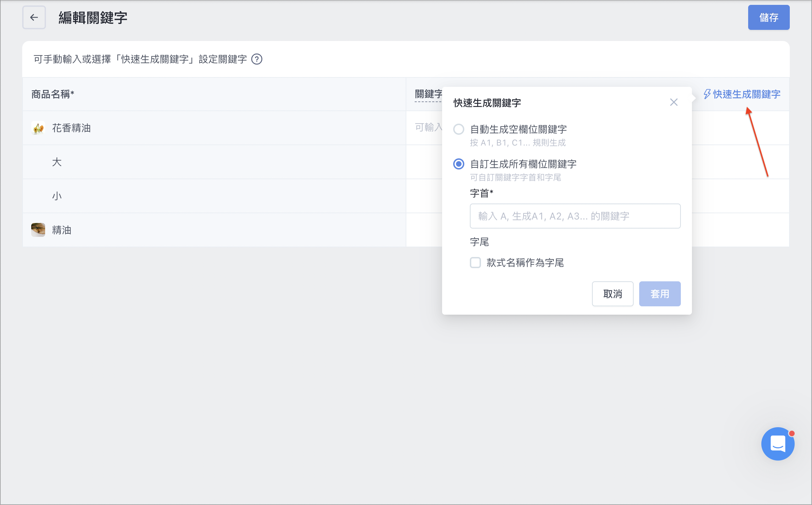Select 自動生成空欄位關鍵字 radio option
812x505 pixels.
(459, 129)
